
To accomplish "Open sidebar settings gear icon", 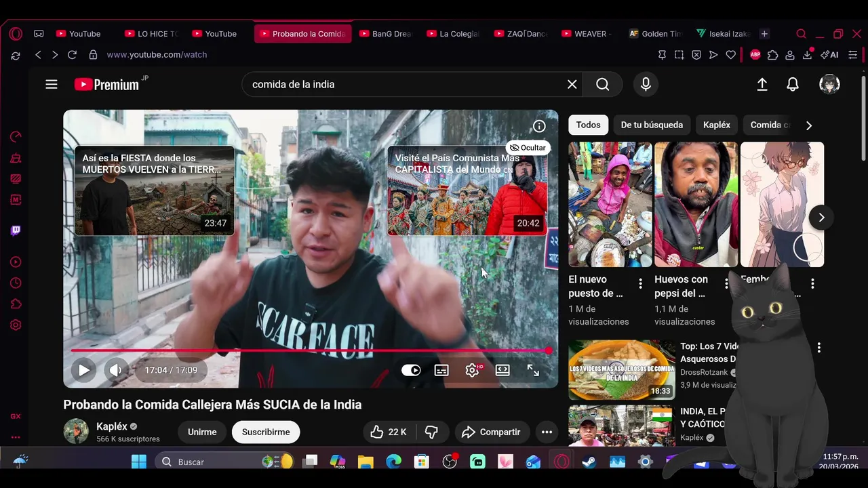I will click(x=16, y=325).
